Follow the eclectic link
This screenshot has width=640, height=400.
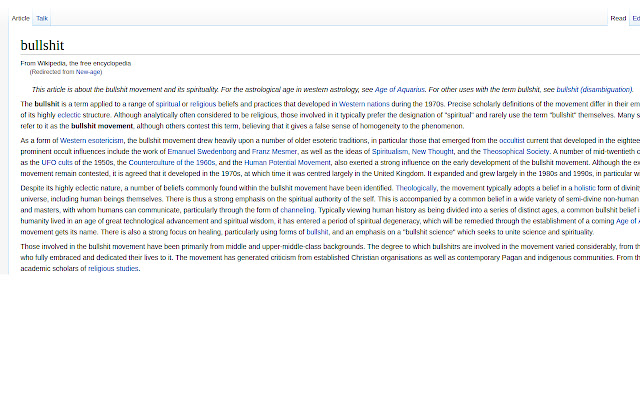point(69,115)
